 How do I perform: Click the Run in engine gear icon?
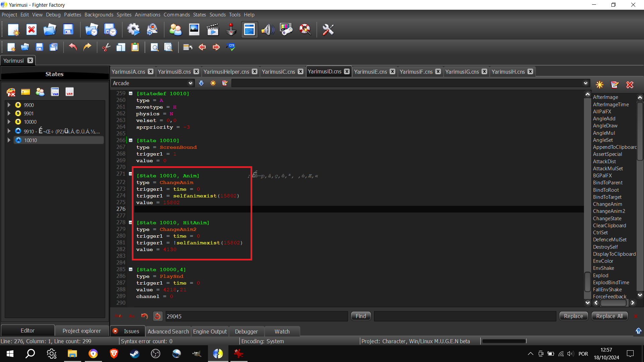coord(133,30)
